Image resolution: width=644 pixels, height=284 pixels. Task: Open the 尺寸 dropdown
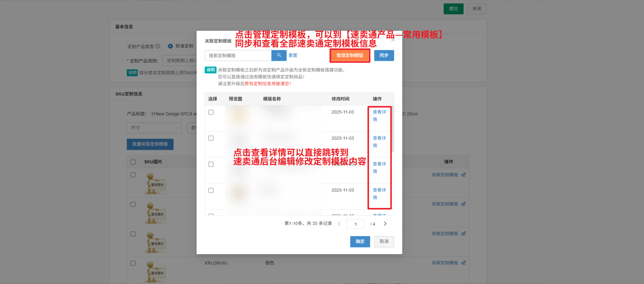pos(154,128)
